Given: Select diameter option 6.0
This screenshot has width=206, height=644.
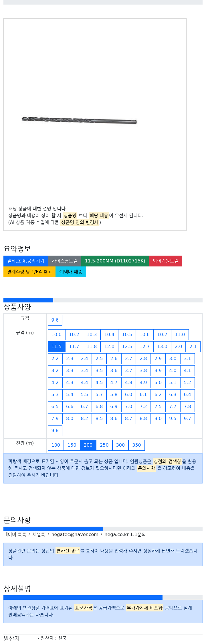Looking at the screenshot, I should 128,395.
